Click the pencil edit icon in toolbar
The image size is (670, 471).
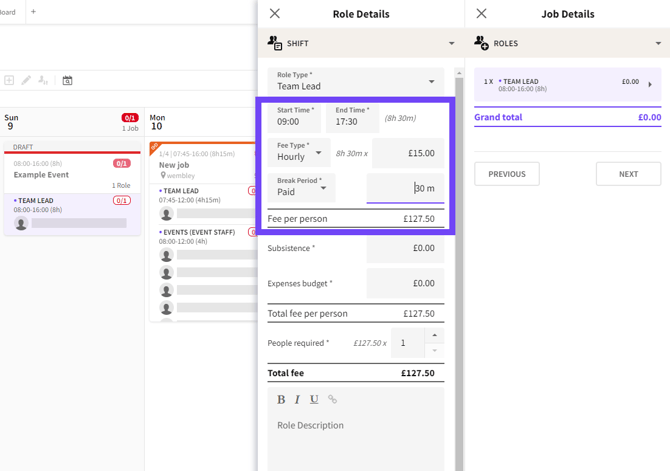[x=26, y=80]
